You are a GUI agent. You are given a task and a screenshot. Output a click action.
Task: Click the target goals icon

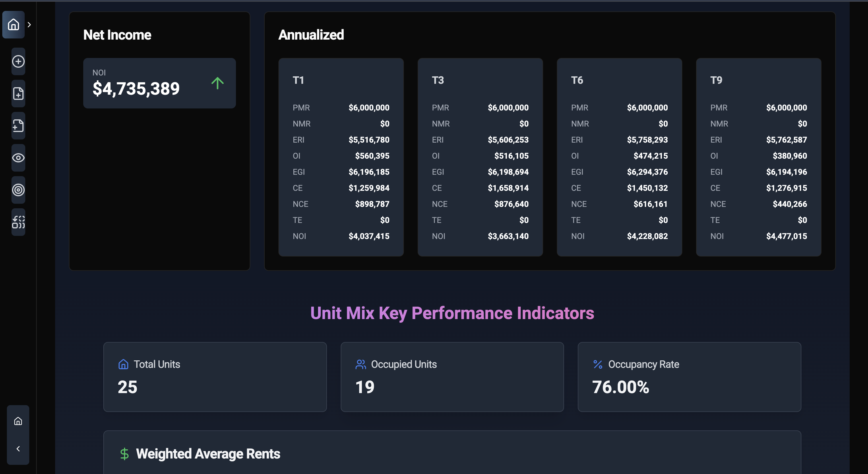pyautogui.click(x=18, y=190)
